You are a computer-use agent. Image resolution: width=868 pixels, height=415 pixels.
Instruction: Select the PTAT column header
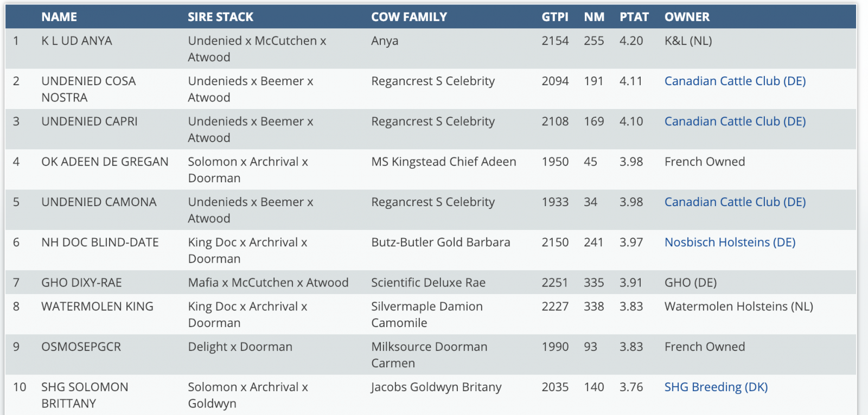tap(634, 17)
